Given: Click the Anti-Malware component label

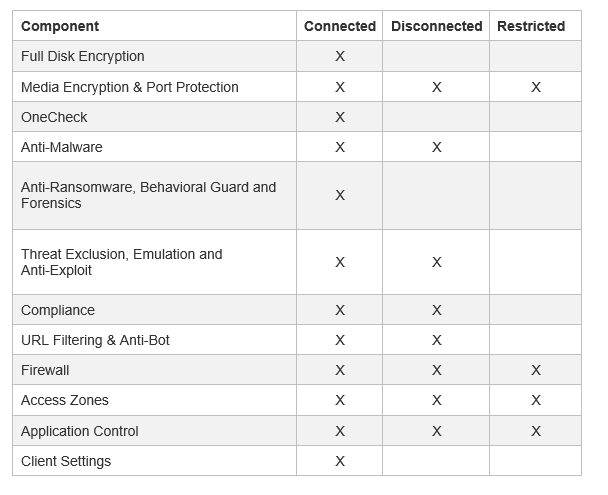Looking at the screenshot, I should click(62, 147).
